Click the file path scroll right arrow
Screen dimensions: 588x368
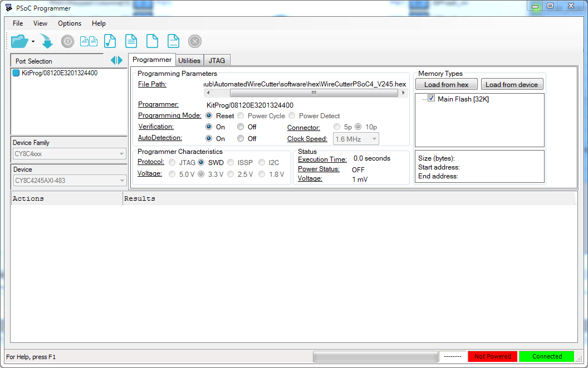(x=403, y=93)
